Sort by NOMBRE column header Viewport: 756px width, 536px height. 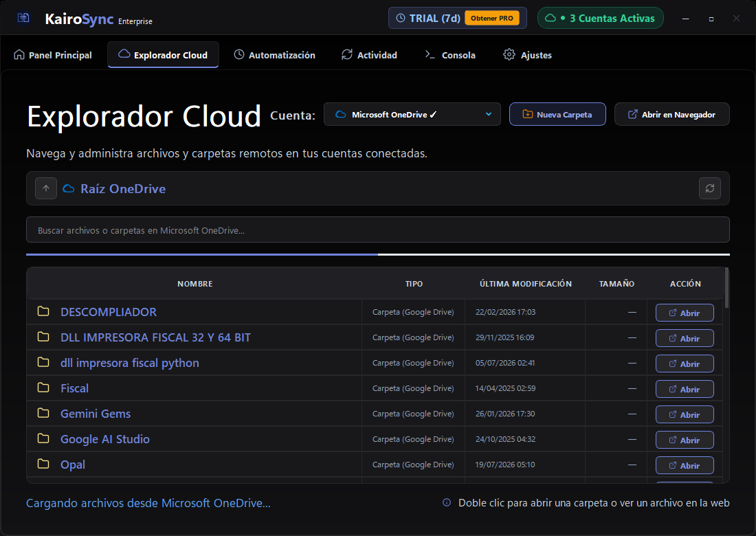tap(194, 284)
